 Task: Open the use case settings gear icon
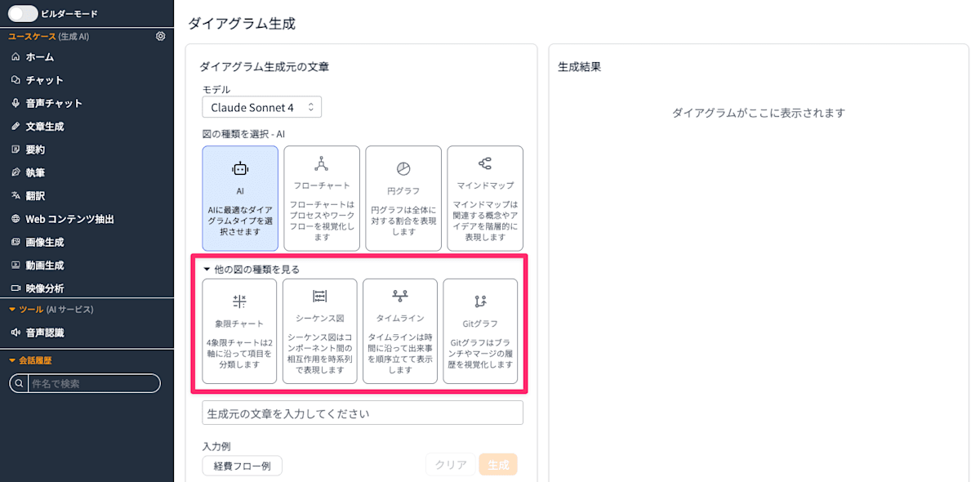tap(160, 36)
